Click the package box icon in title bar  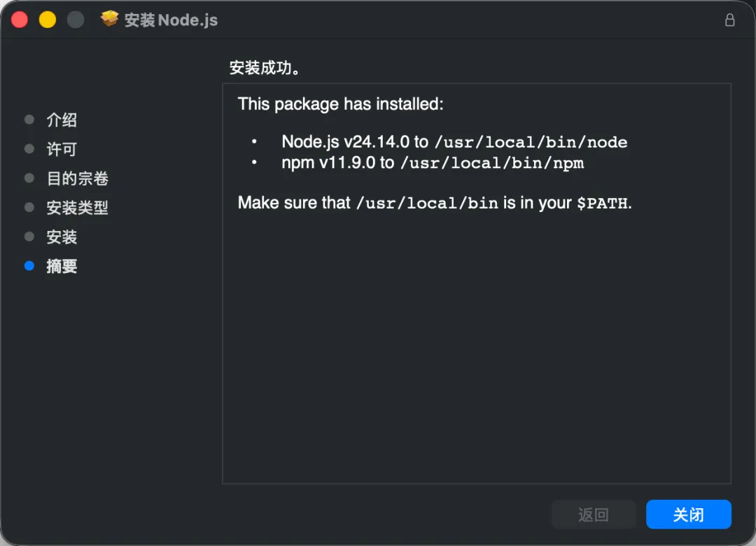click(110, 20)
